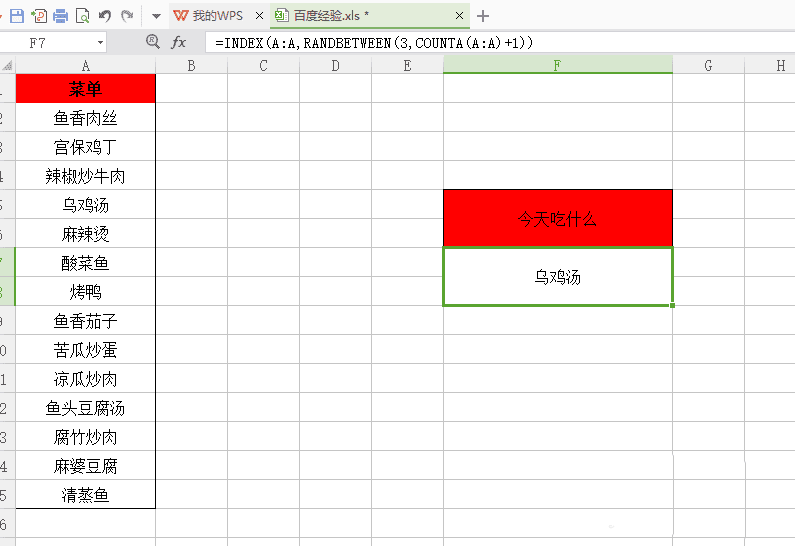The image size is (795, 546).
Task: Click the Undo arrow icon
Action: (105, 16)
